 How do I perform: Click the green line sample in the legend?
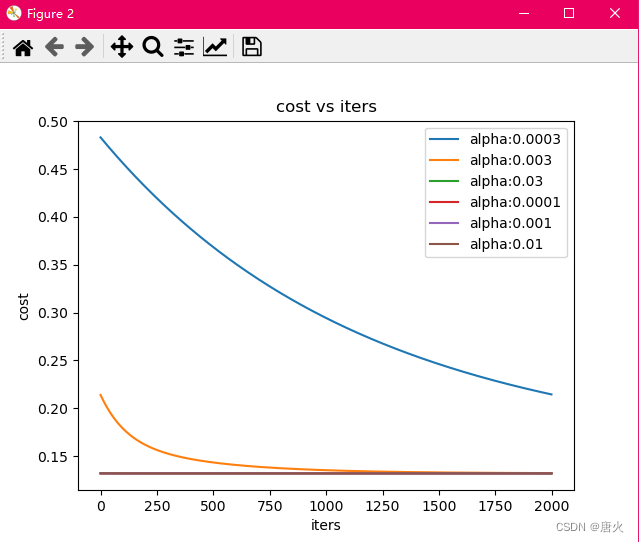coord(444,181)
